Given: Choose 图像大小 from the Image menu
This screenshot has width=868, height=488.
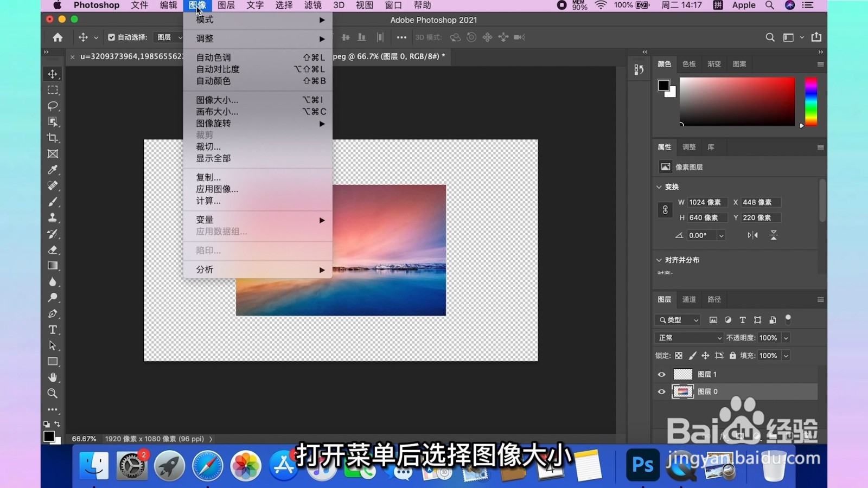Looking at the screenshot, I should tap(216, 99).
